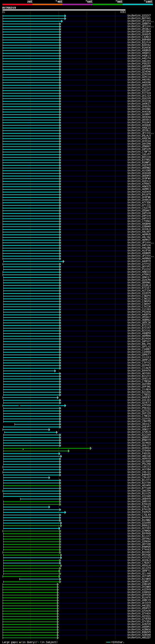This screenshot has height=644, width=155.
Task: Click UniRef100_Q2PMU4 label
Action: click(139, 69)
